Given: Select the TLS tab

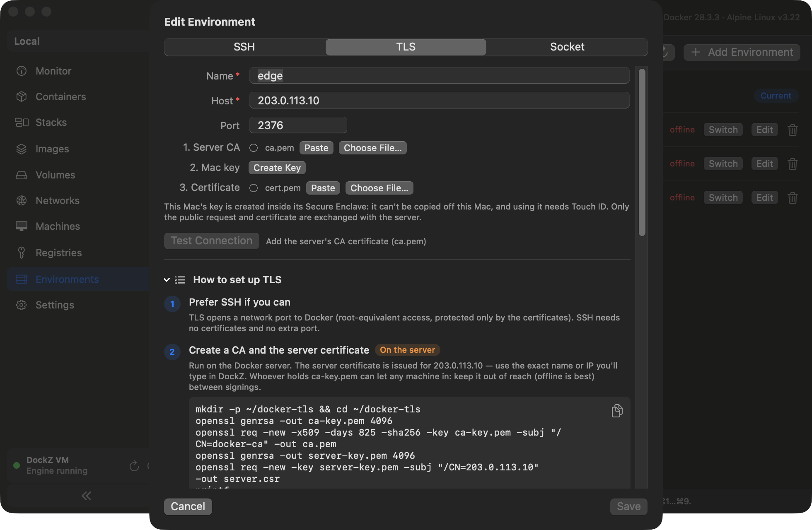Looking at the screenshot, I should (406, 47).
